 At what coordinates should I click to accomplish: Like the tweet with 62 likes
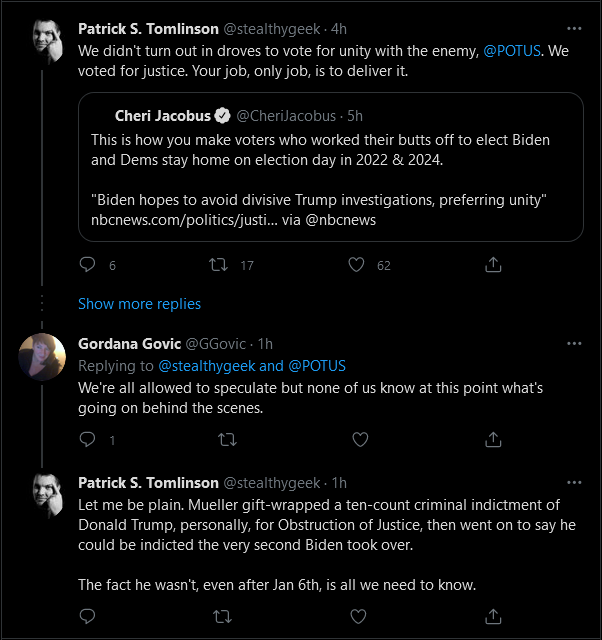click(x=356, y=265)
